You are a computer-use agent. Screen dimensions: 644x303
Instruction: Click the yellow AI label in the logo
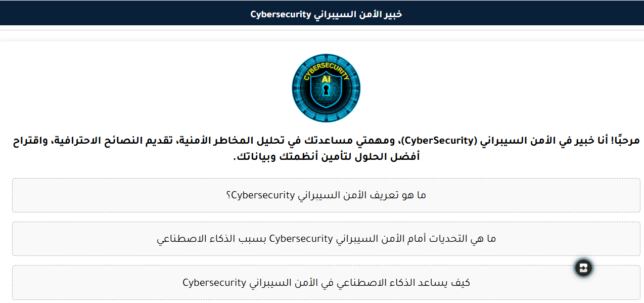[326, 79]
